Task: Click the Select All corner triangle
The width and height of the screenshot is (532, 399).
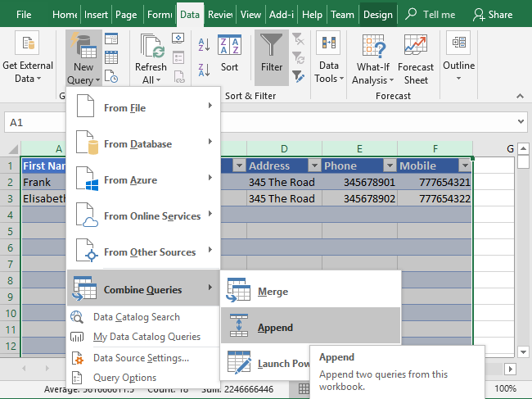Action: 13,149
